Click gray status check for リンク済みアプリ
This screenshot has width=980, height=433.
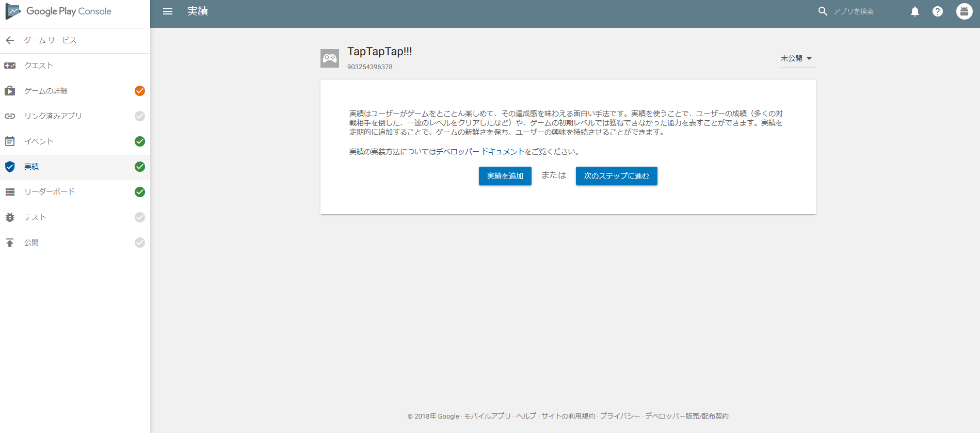140,116
